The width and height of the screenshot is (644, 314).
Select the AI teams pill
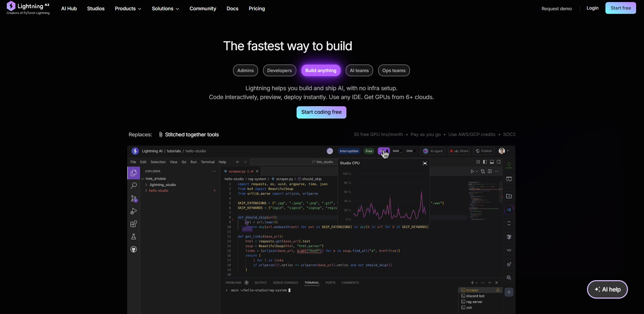click(x=359, y=70)
